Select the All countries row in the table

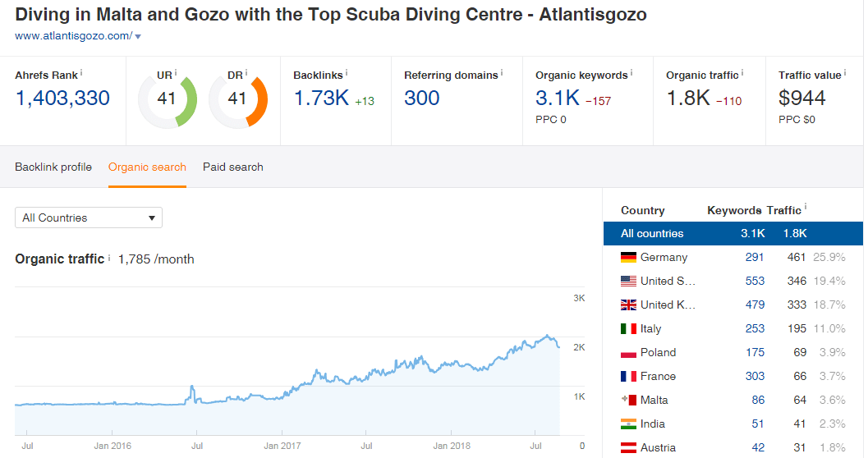pyautogui.click(x=733, y=233)
